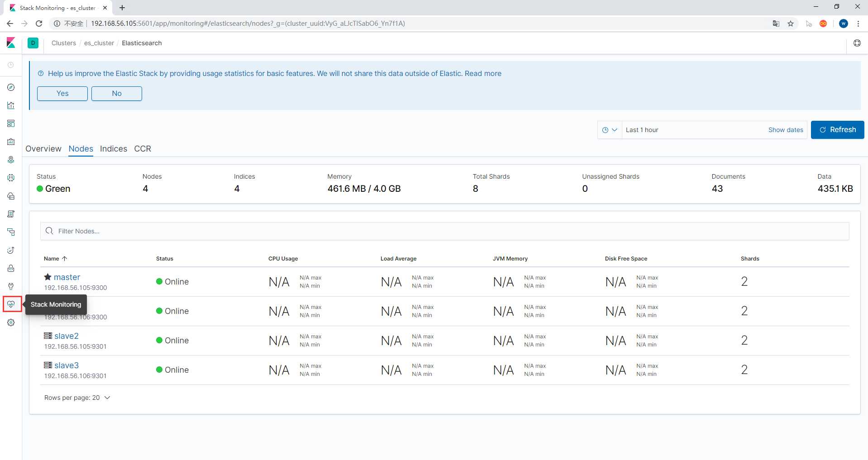Open the slave3 node link
Viewport: 868px width, 460px height.
[x=67, y=365]
